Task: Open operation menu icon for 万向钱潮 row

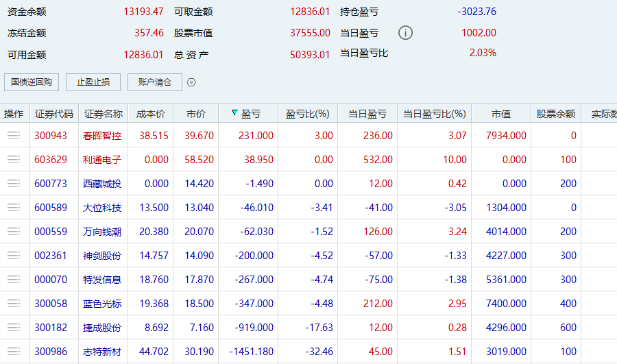Action: click(x=14, y=232)
